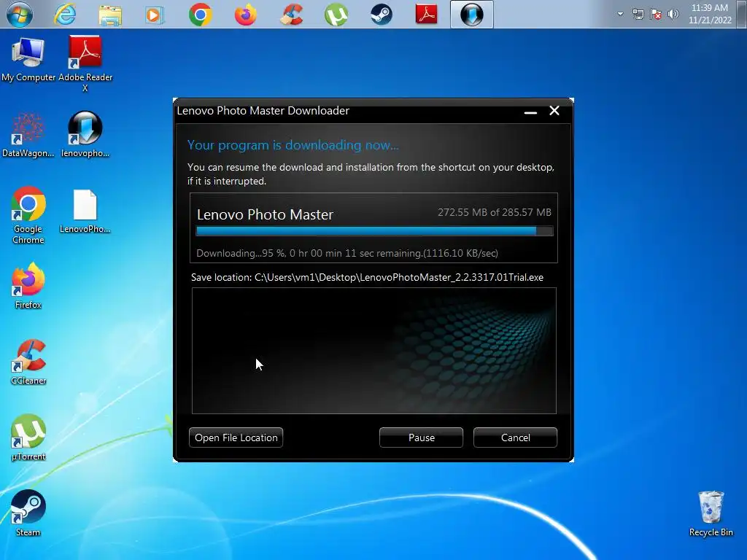
Task: Cancel the download in progress
Action: tap(515, 437)
